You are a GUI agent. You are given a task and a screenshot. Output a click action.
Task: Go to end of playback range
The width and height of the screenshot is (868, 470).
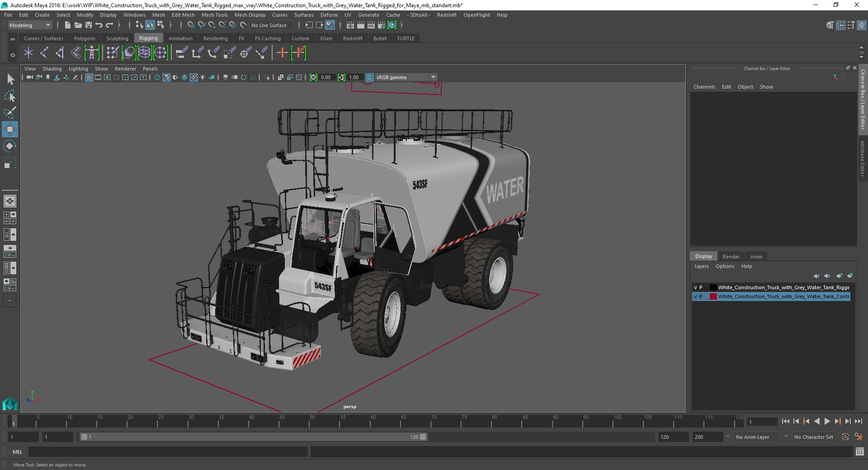[x=858, y=421]
